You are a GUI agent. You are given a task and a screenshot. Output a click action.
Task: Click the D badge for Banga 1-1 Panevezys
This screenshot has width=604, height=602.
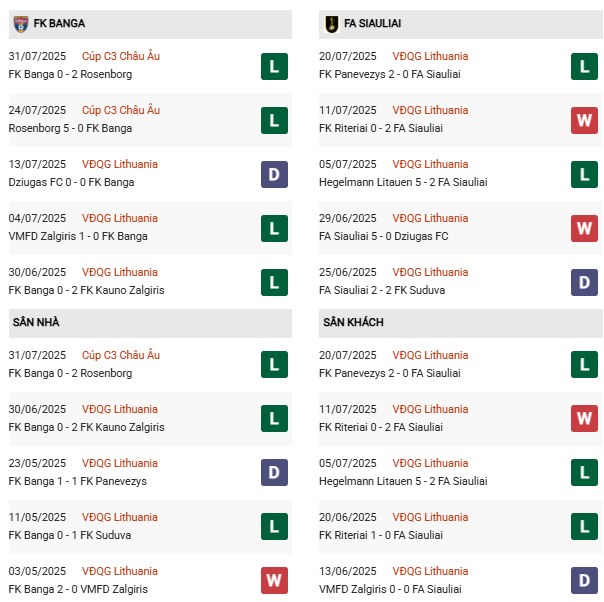[273, 473]
